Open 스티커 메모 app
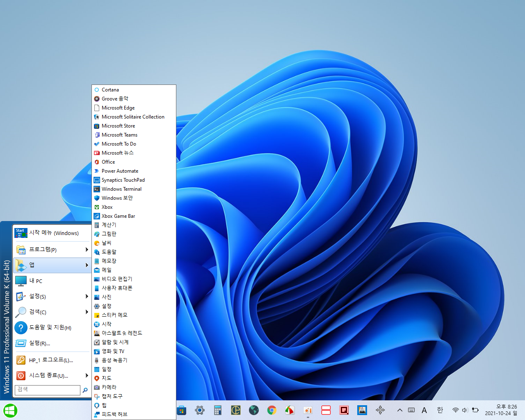525x420 pixels. click(134, 315)
